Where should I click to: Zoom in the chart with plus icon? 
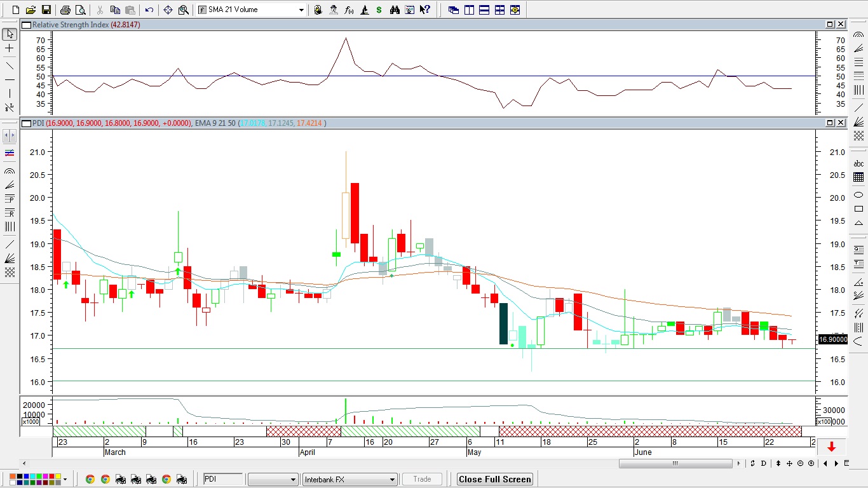click(x=811, y=463)
